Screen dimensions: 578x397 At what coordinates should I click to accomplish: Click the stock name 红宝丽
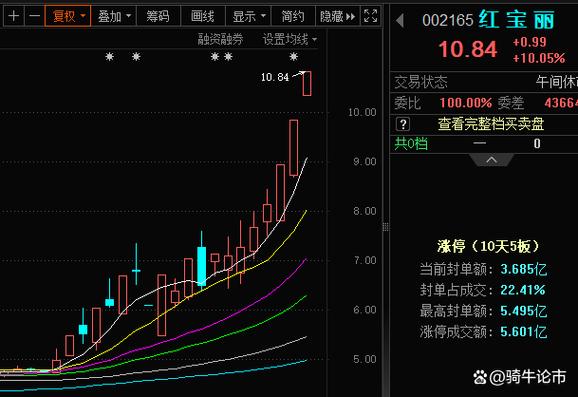[x=516, y=20]
